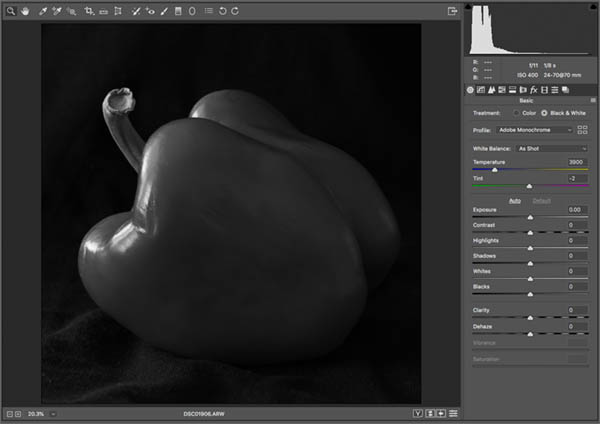Click the Highlights slider handle
Viewport: 600px width, 424px height.
(x=530, y=248)
